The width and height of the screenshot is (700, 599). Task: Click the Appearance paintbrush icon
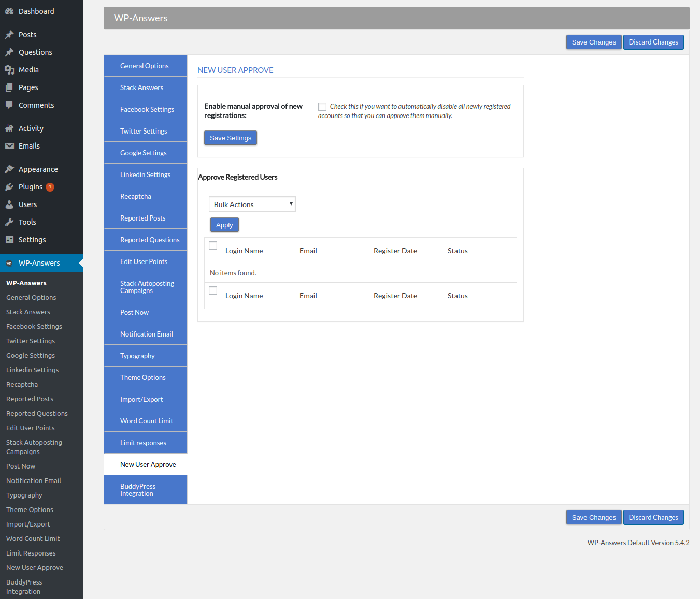click(9, 169)
